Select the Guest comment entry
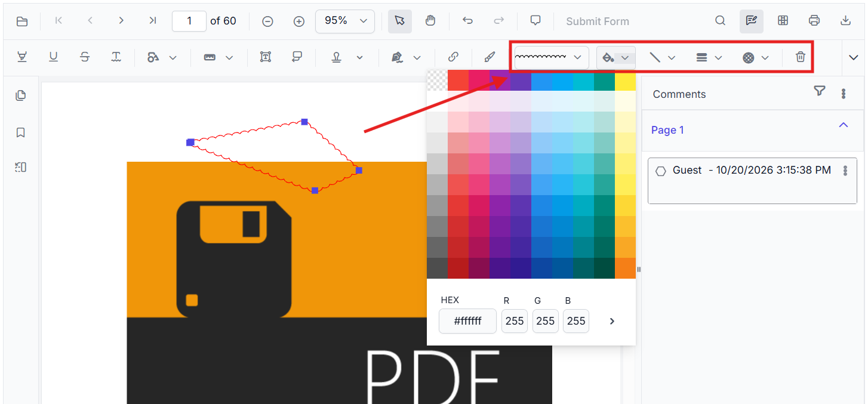Image resolution: width=868 pixels, height=404 pixels. [x=752, y=181]
